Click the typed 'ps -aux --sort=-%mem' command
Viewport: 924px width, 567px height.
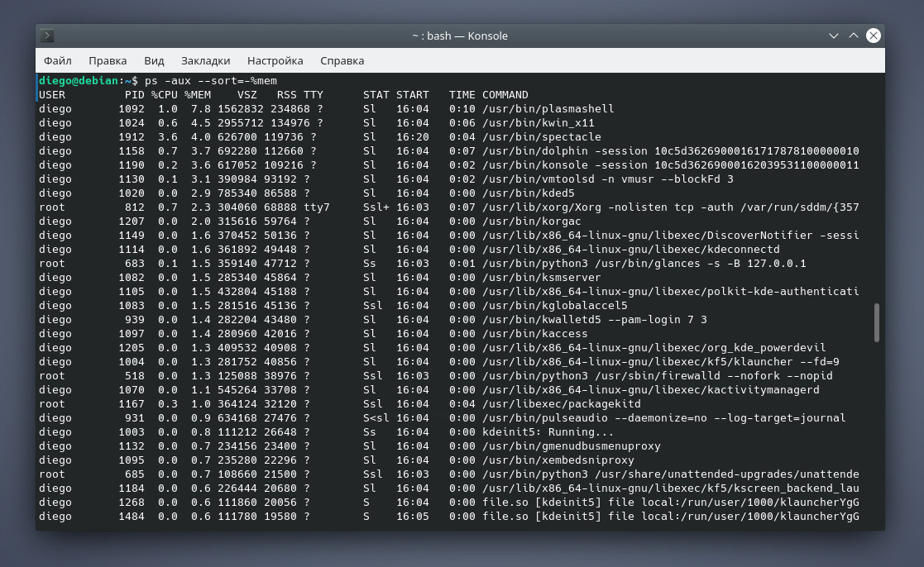(x=211, y=80)
